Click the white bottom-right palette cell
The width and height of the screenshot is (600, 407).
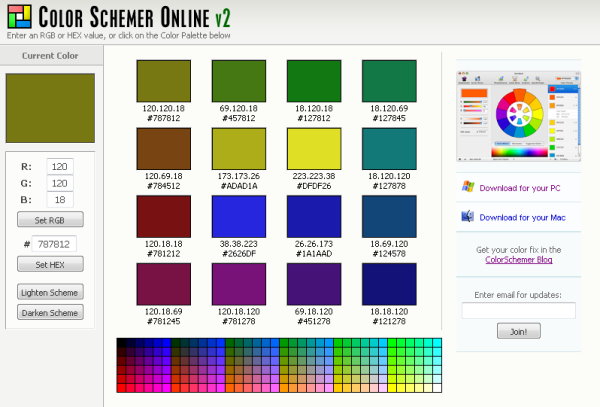[437, 388]
